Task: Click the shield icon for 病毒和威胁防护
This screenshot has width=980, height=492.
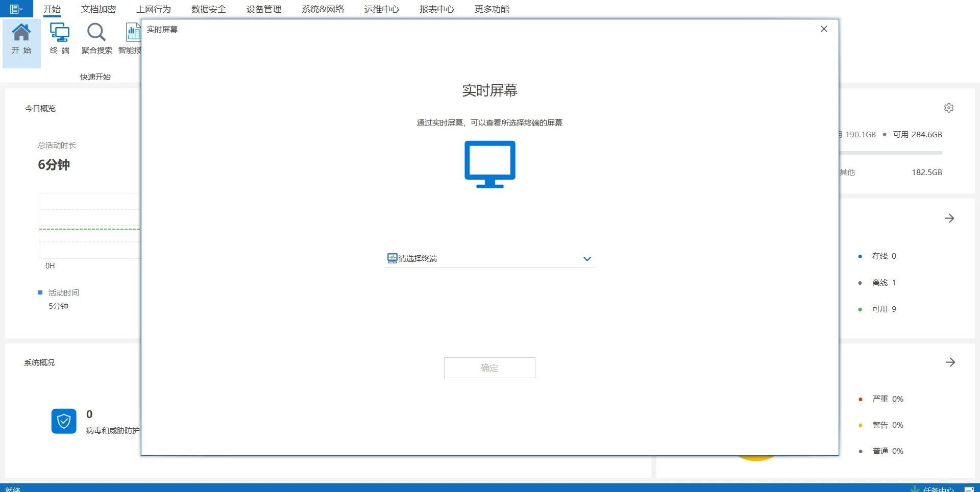Action: tap(63, 421)
